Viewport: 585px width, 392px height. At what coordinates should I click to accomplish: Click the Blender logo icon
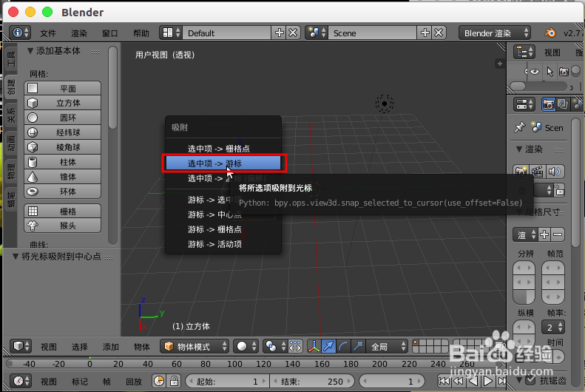(550, 33)
